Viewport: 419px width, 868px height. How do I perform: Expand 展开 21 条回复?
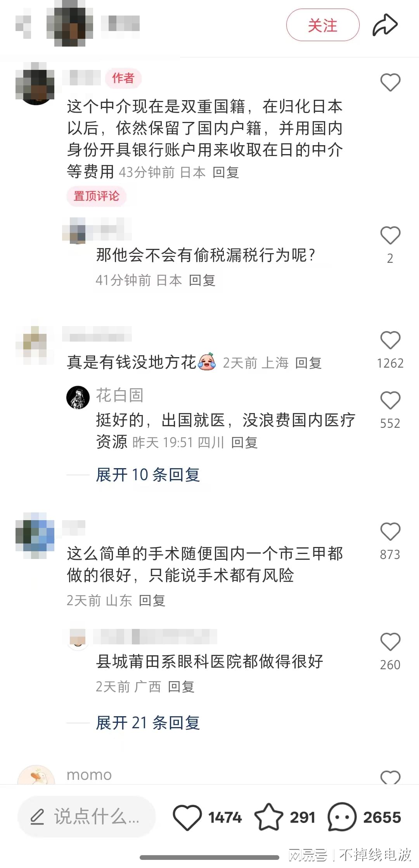148,723
